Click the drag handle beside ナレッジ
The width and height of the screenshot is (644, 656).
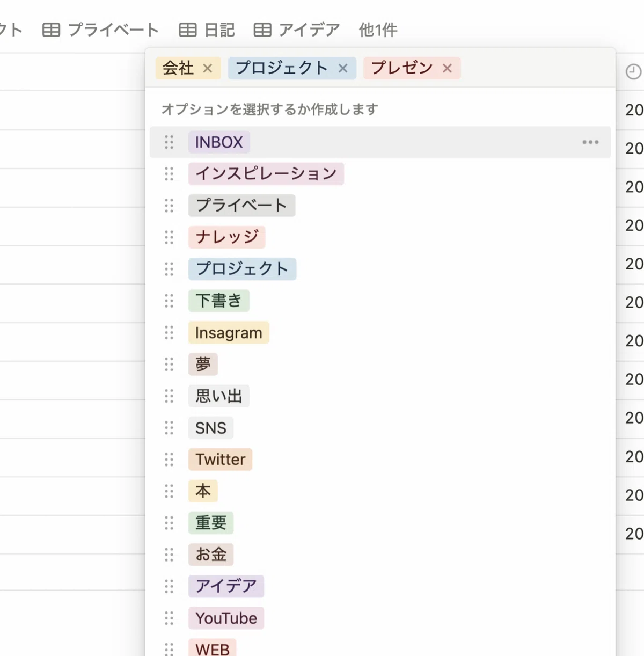pyautogui.click(x=169, y=237)
